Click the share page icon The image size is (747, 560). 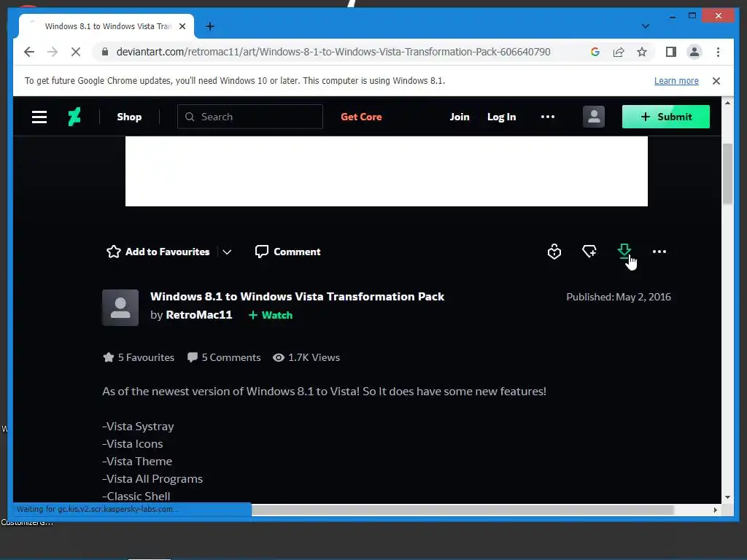619,52
